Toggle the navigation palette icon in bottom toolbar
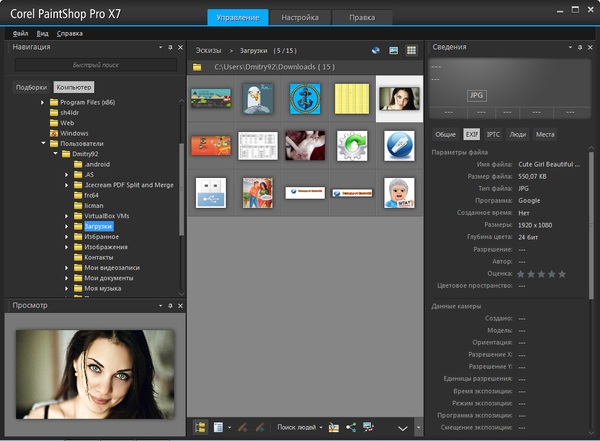Screen dimensions: 600x441 [200, 427]
